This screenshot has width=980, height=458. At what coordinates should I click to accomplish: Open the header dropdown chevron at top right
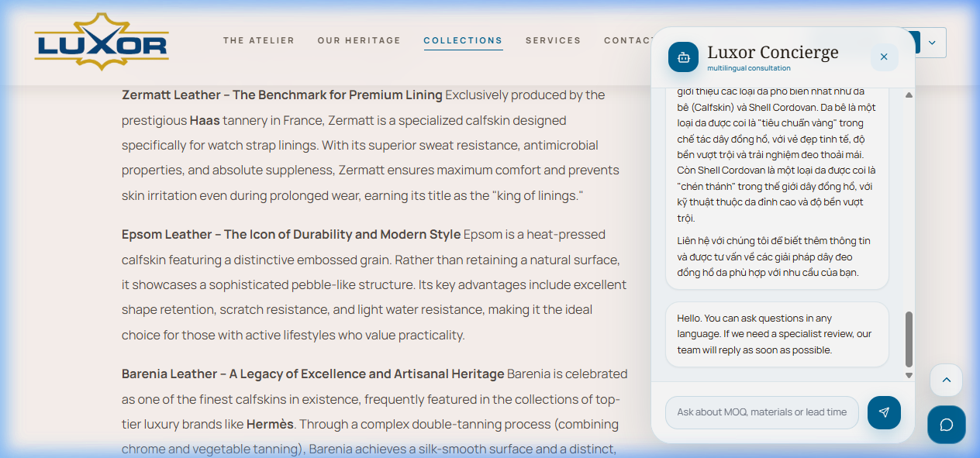pyautogui.click(x=932, y=43)
